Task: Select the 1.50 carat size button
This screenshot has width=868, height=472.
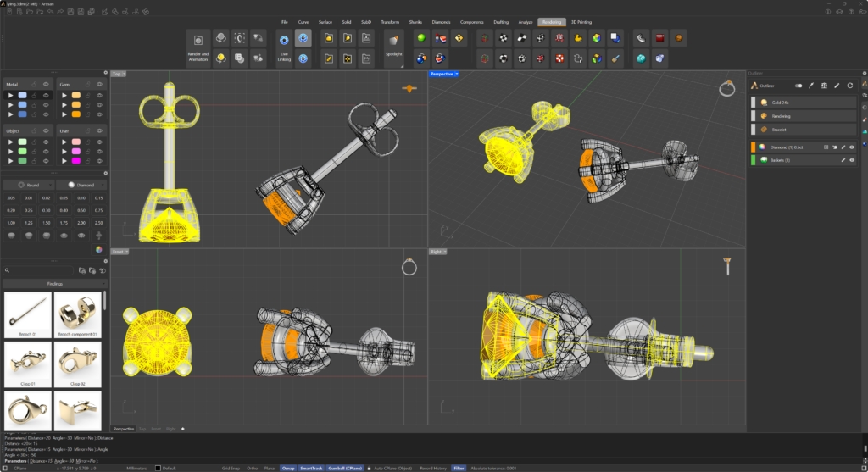Action: (46, 222)
